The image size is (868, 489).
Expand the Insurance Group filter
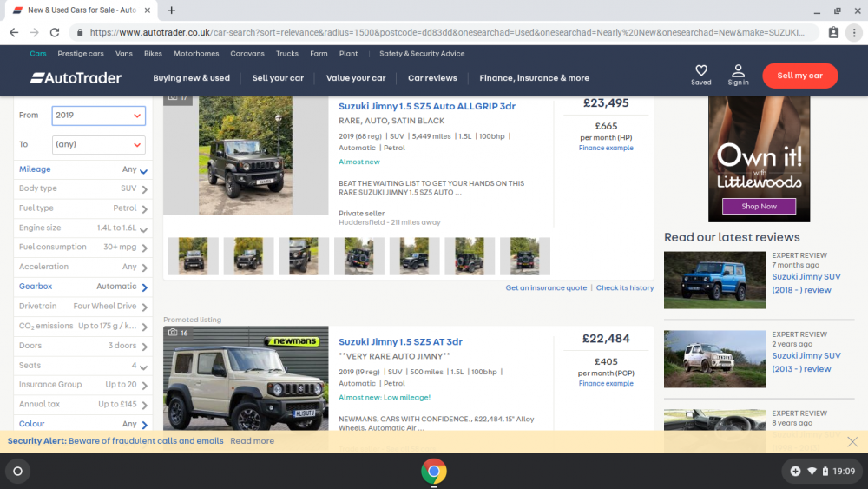(83, 385)
